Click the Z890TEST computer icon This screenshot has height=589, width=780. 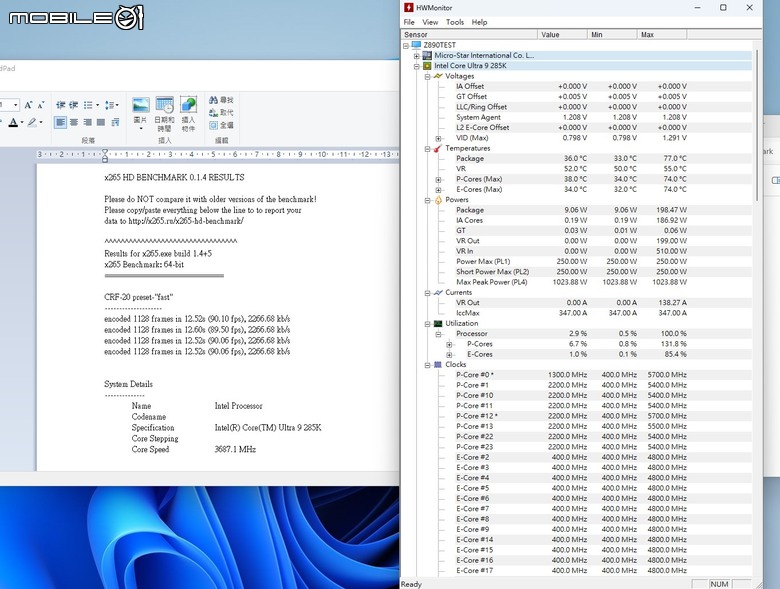click(416, 45)
